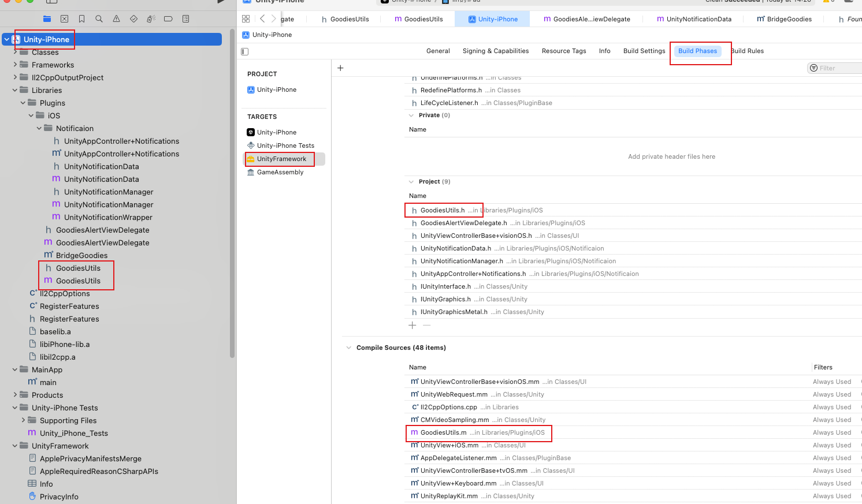Open Unity_iPhone_Tests file in navigator
Viewport: 862px width, 504px height.
[x=73, y=433]
